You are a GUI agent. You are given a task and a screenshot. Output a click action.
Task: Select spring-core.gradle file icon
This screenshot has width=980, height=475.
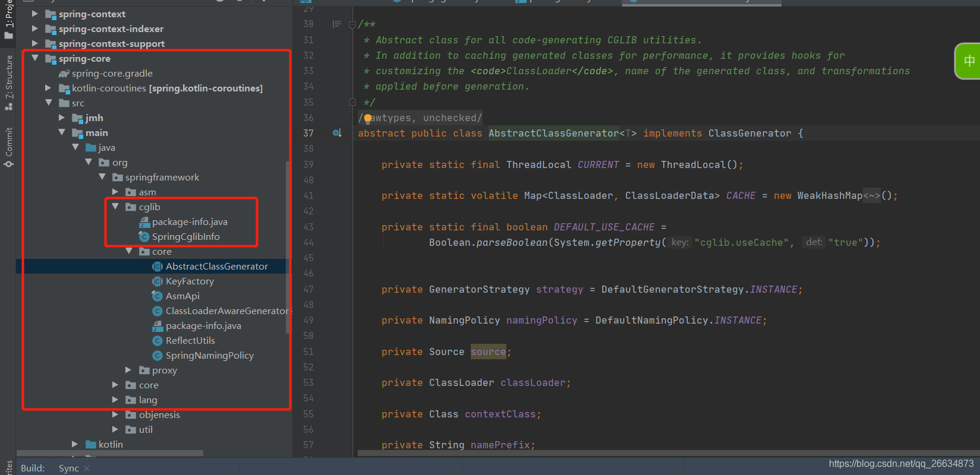click(64, 74)
